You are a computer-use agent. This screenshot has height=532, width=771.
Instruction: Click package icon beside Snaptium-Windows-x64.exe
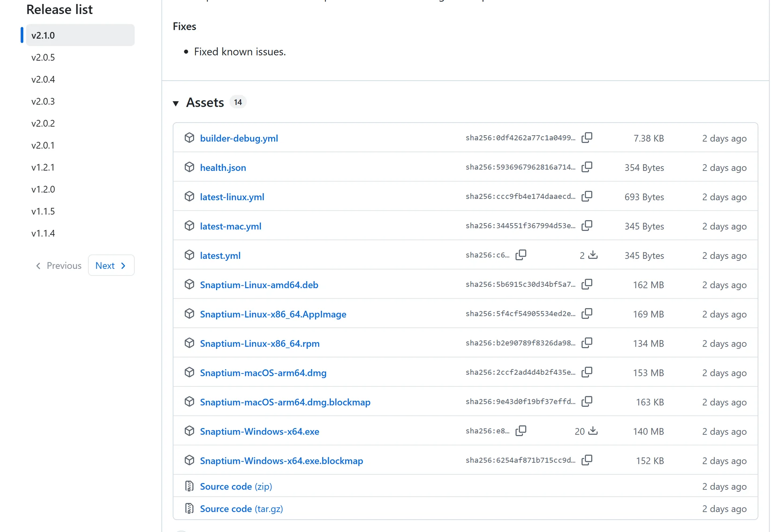189,430
